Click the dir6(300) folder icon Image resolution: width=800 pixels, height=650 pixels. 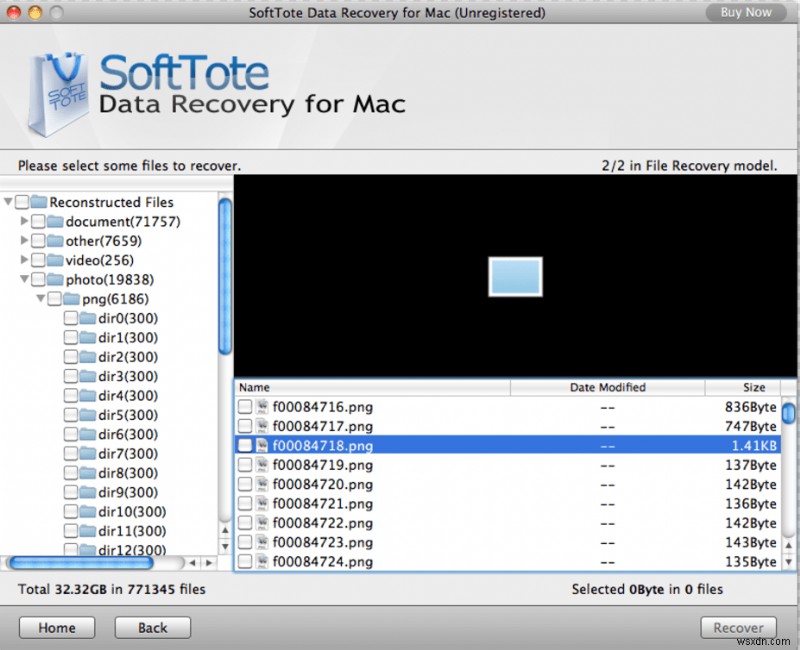[88, 435]
